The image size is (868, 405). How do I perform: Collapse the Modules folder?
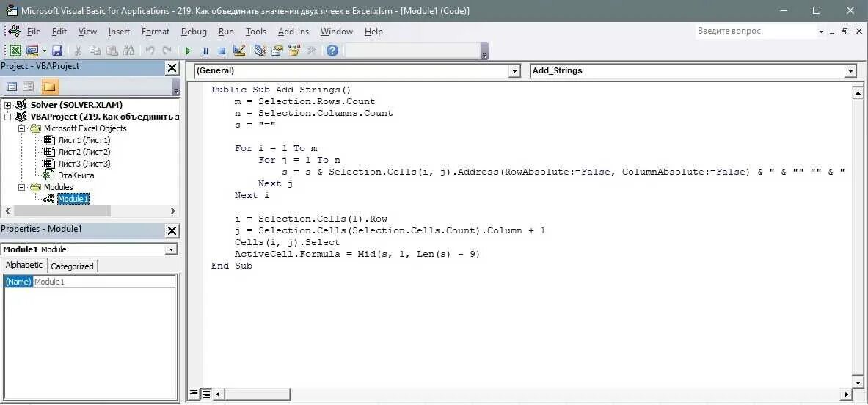21,187
